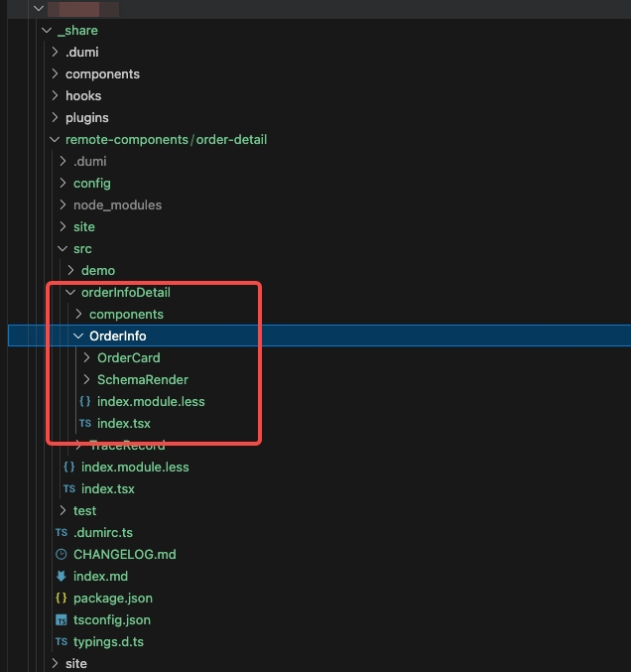The image size is (631, 672).
Task: Click the 'config' folder name
Action: (x=92, y=183)
